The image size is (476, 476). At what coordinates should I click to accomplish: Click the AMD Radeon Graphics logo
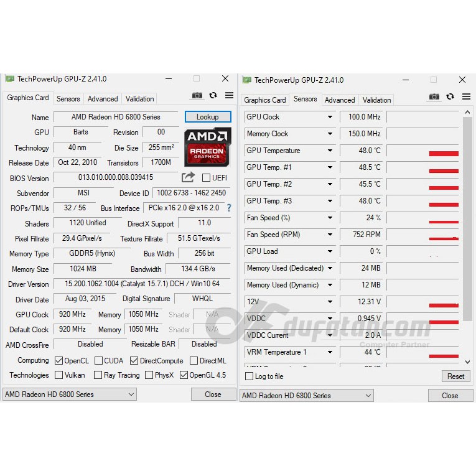tap(208, 146)
